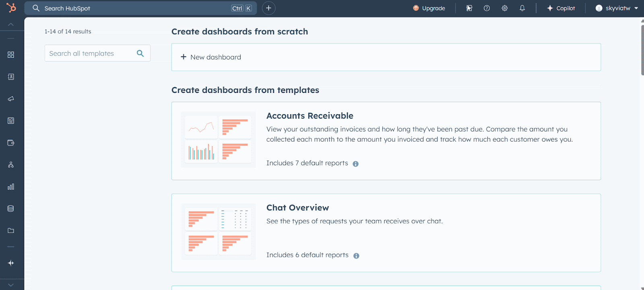Screen dimensions: 644x290
Task: Open Reporting via the bar chart icon
Action: click(11, 186)
